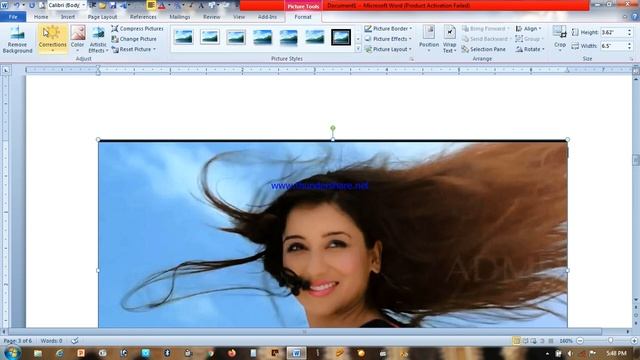Click proofing check icon in status bar
The width and height of the screenshot is (640, 360).
tap(75, 340)
